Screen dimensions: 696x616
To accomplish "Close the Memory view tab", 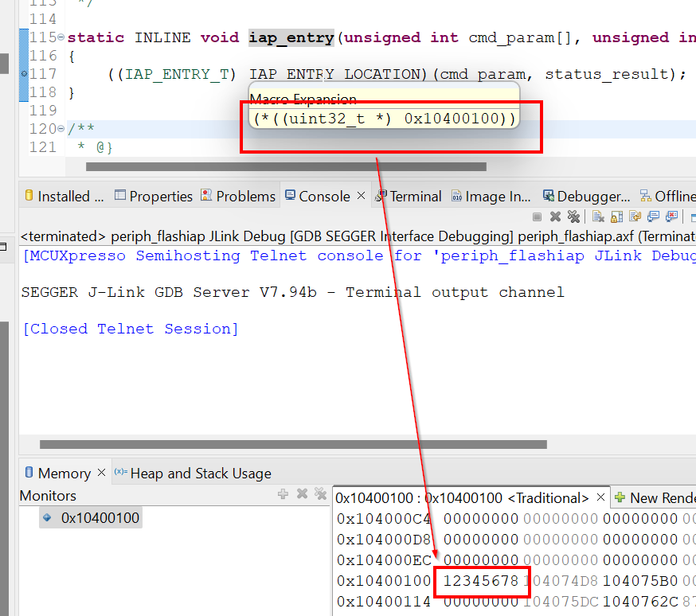I will (101, 473).
